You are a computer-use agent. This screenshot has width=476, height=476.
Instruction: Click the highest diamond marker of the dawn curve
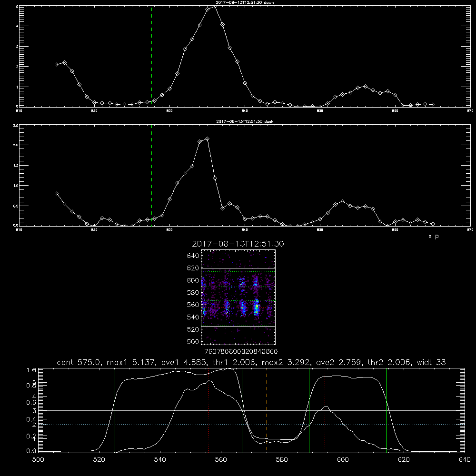[215, 6]
